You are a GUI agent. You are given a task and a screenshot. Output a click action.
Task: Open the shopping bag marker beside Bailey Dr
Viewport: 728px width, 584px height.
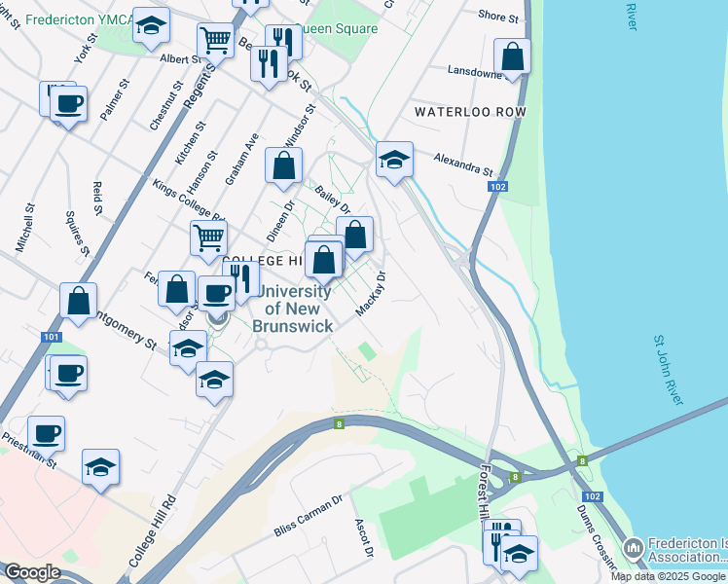[354, 236]
